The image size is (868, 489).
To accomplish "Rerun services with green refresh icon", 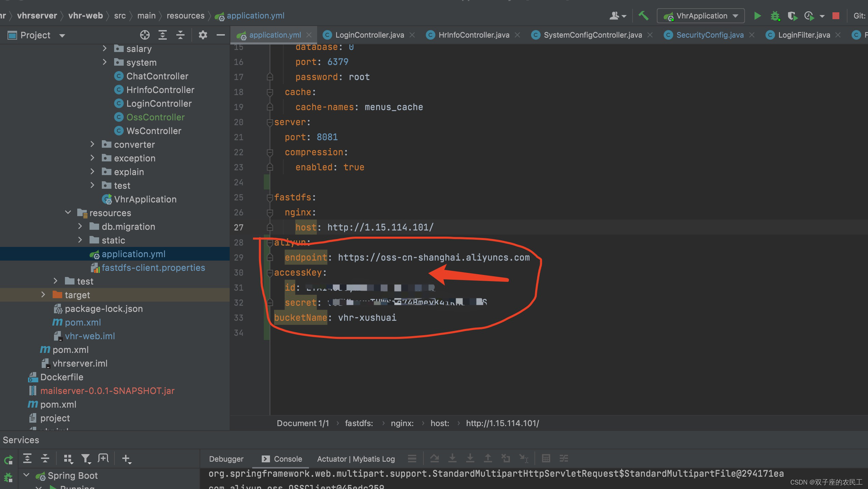I will point(9,460).
